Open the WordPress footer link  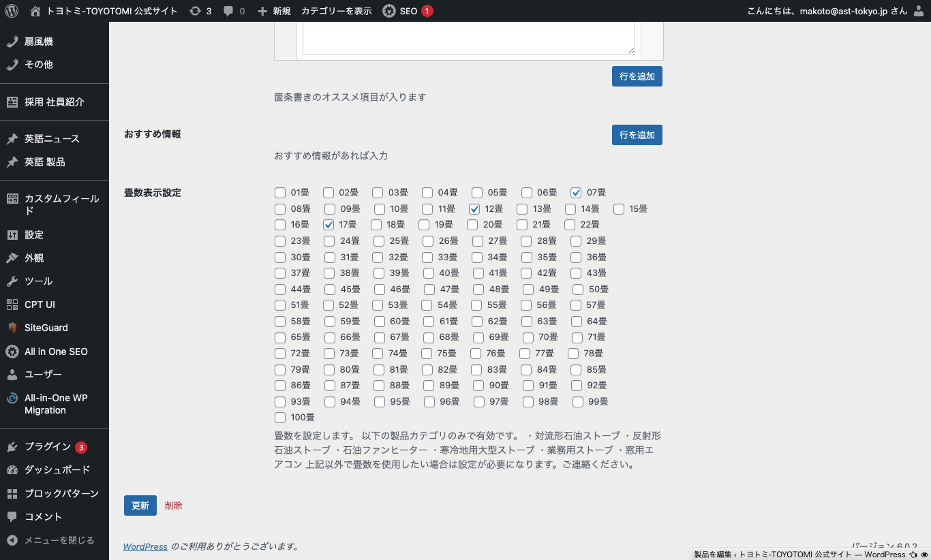145,546
